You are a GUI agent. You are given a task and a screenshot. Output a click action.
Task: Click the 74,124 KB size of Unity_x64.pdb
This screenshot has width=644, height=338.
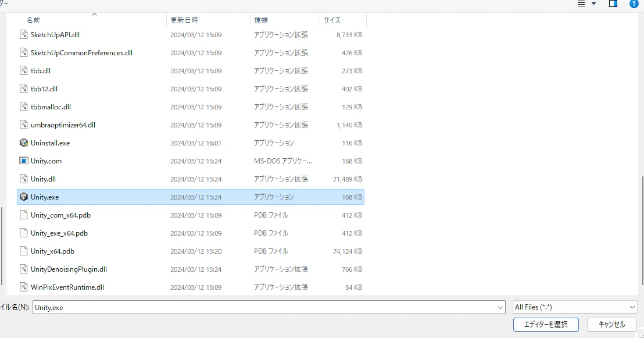348,252
